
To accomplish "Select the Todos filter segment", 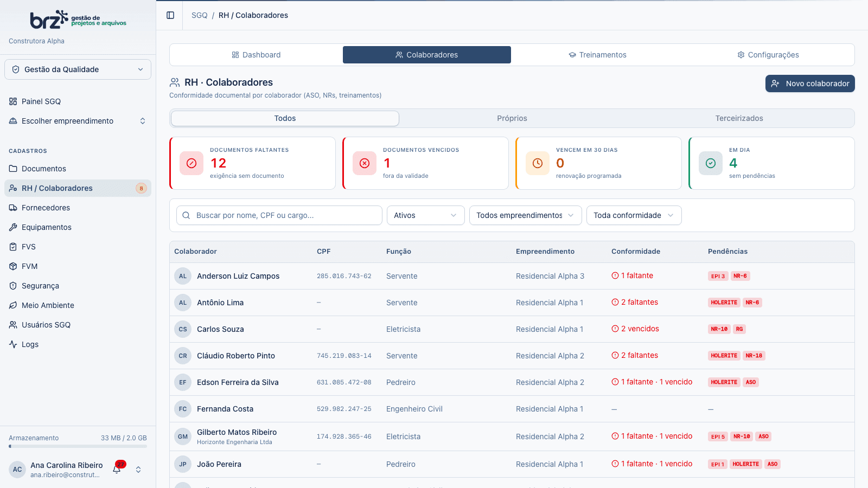I will tap(285, 118).
